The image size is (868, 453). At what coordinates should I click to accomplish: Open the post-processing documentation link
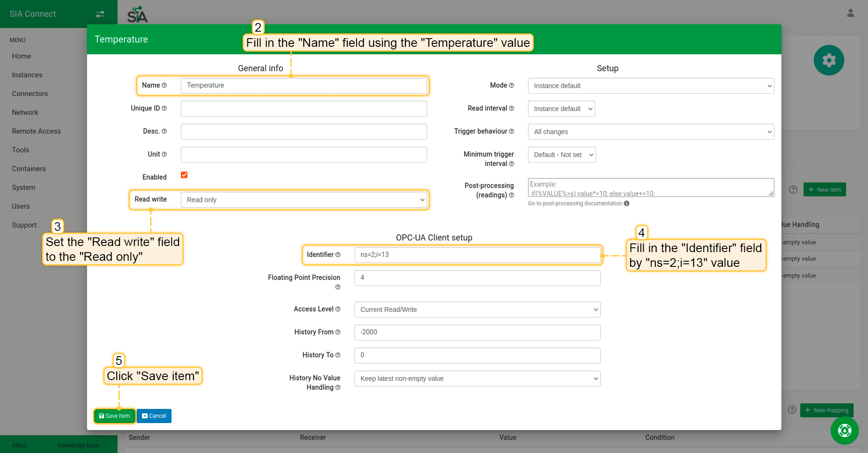tap(575, 204)
